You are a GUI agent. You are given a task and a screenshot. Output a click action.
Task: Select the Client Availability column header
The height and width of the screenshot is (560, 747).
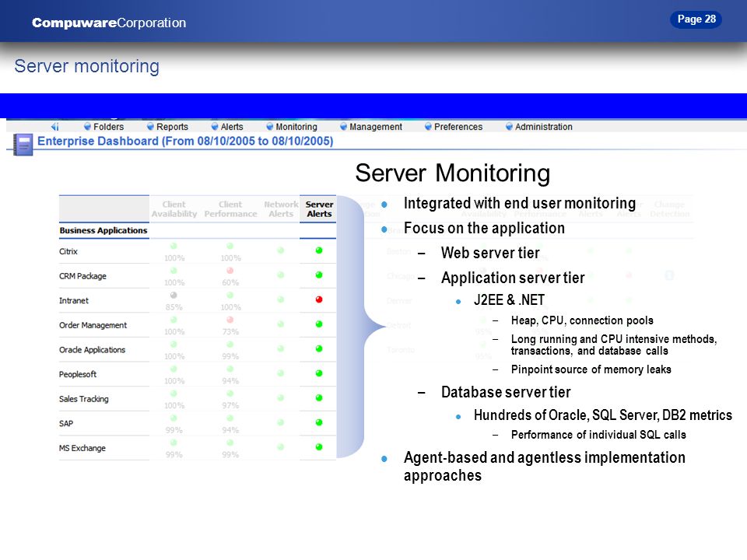tap(174, 209)
